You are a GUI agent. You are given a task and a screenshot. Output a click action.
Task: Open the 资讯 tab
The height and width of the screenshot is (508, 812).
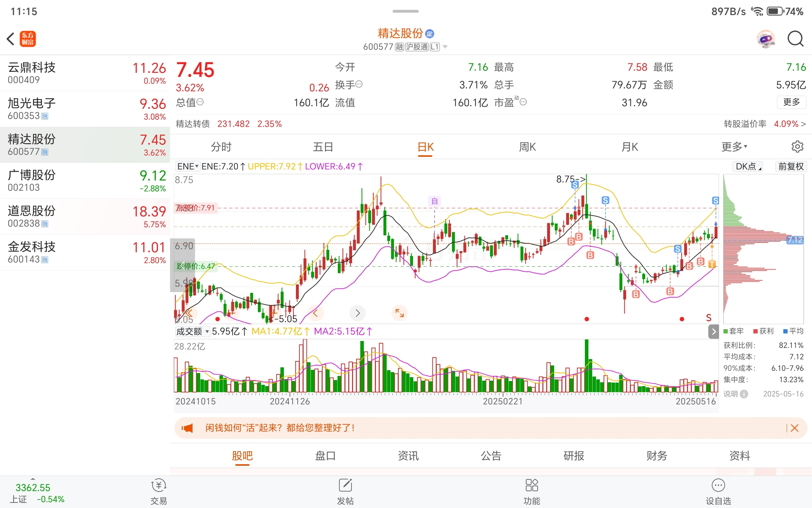408,456
